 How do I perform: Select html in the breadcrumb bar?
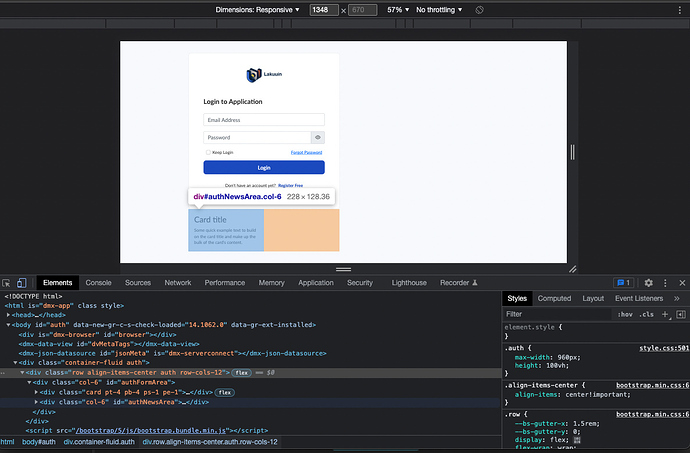7,442
